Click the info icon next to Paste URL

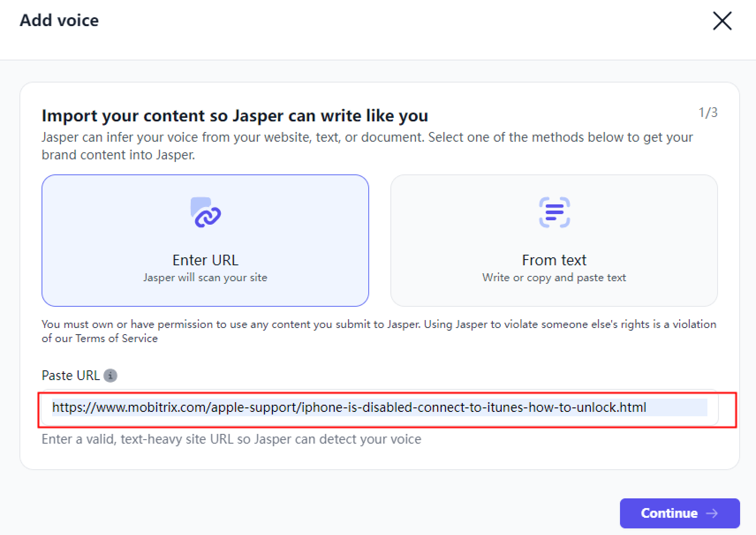click(110, 376)
